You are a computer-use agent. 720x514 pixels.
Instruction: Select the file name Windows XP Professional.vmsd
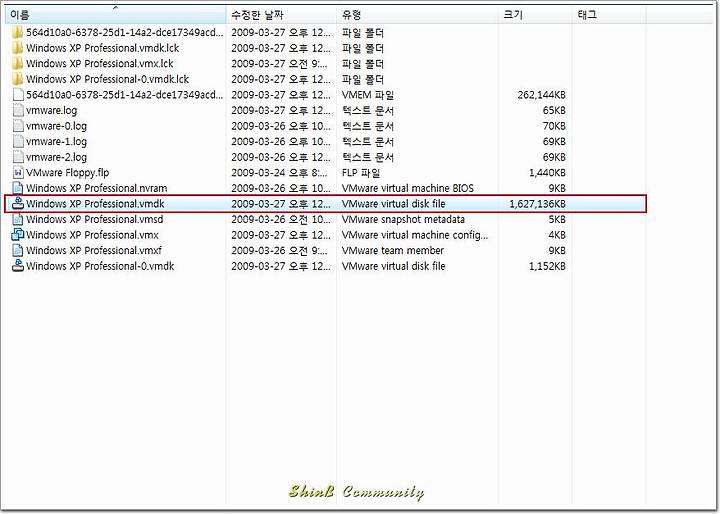pyautogui.click(x=95, y=219)
